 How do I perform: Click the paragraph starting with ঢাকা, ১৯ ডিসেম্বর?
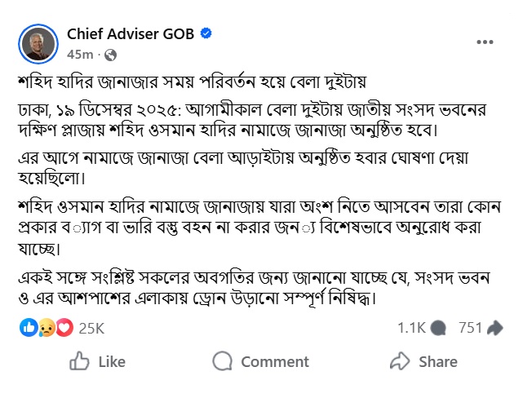point(261,119)
